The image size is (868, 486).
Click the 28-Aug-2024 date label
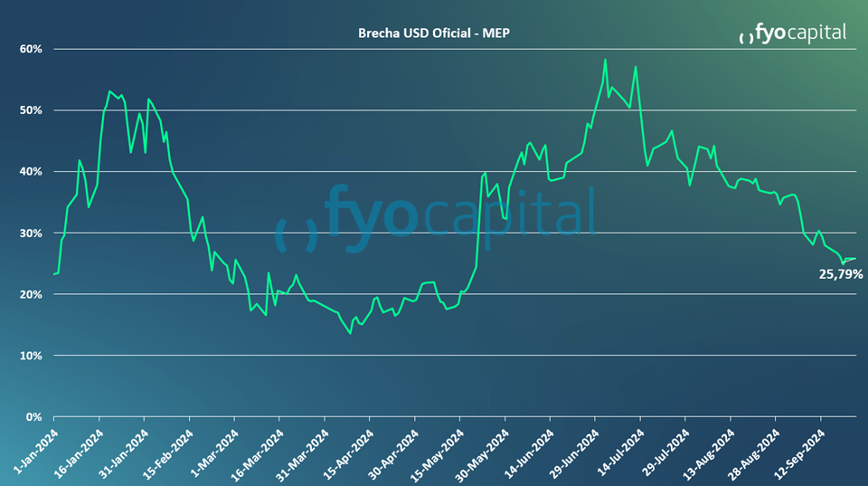pyautogui.click(x=754, y=453)
